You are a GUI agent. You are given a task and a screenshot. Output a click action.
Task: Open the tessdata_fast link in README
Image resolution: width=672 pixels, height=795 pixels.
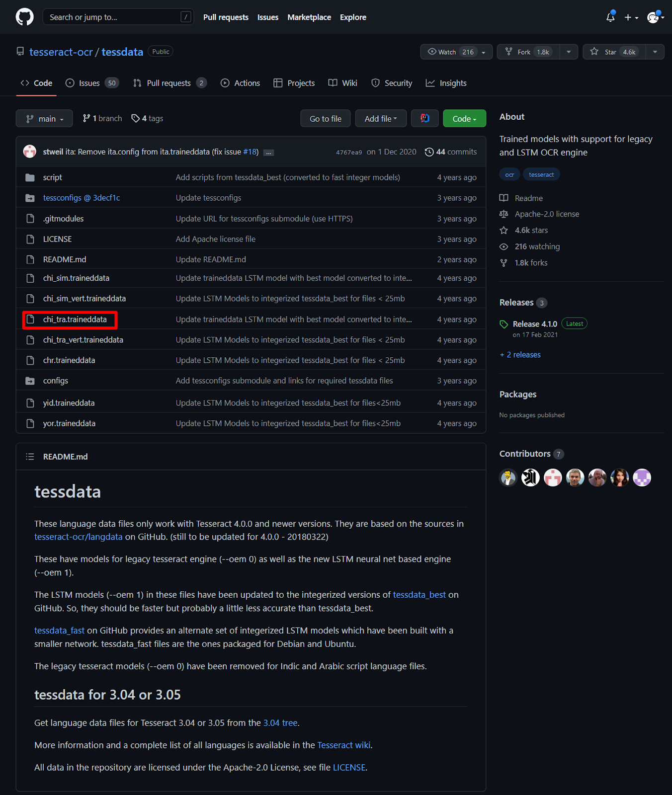(x=60, y=631)
